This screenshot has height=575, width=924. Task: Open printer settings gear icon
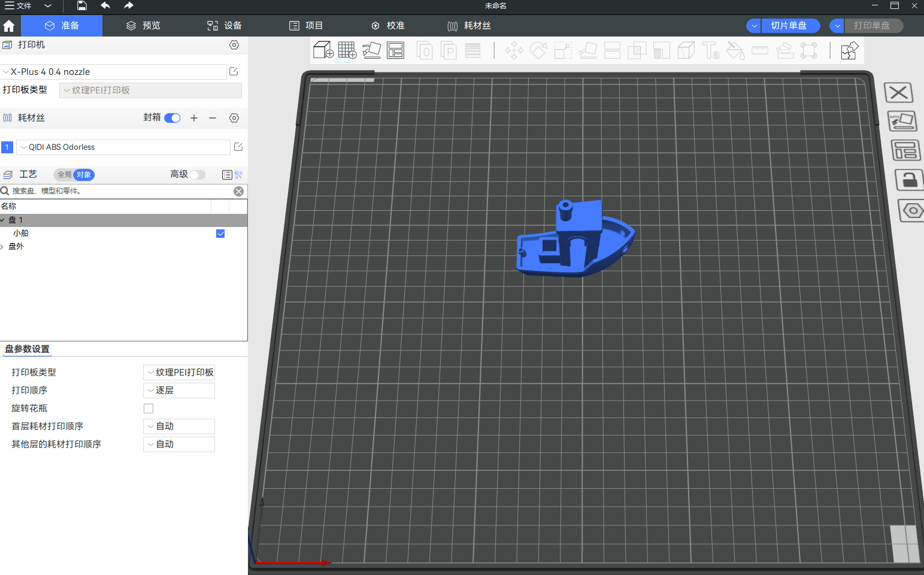tap(234, 45)
